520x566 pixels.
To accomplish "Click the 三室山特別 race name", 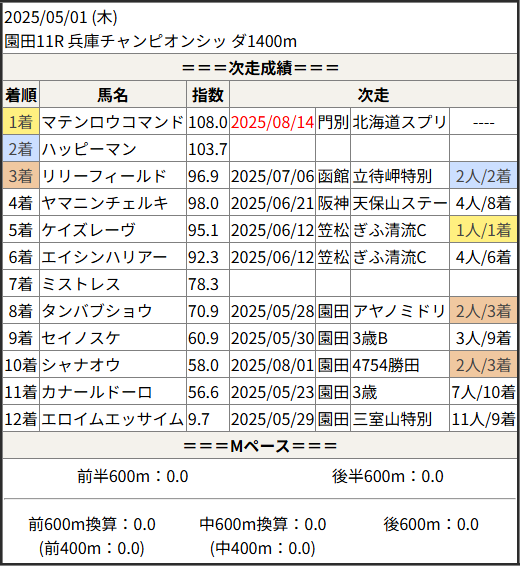I will pos(392,419).
